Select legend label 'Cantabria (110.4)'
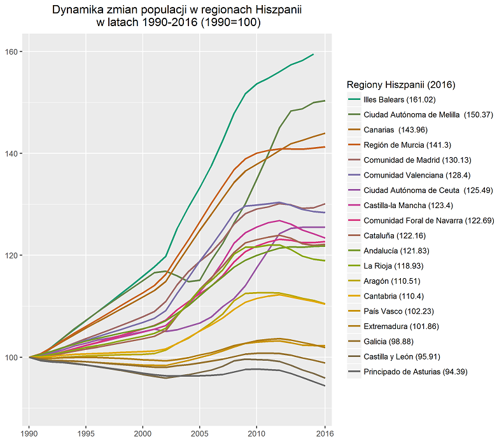Image resolution: width=504 pixels, height=441 pixels. [x=394, y=296]
